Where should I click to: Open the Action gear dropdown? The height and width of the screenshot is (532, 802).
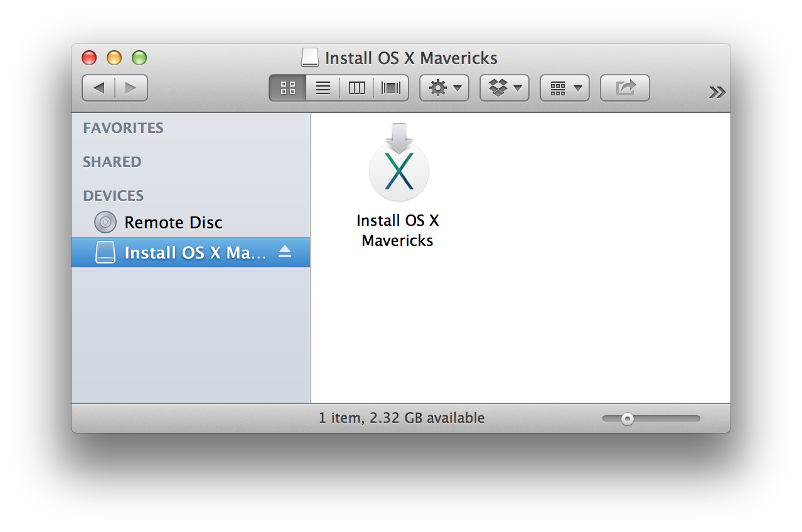444,88
